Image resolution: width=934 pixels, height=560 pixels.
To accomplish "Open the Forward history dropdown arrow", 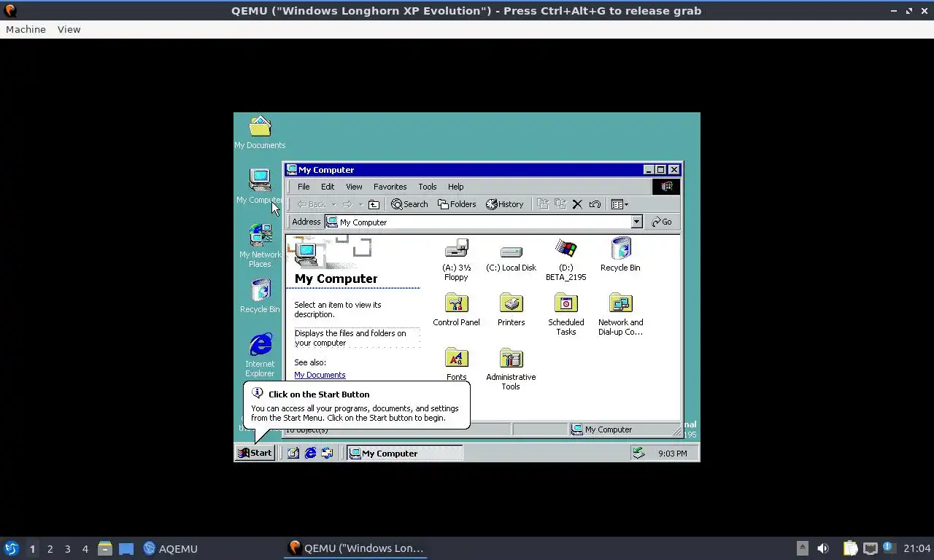I will pyautogui.click(x=360, y=204).
